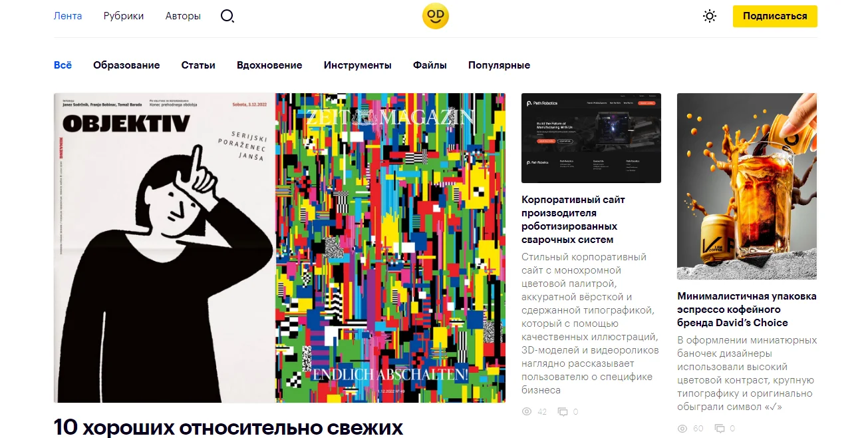Switch to the Популярные tab
The width and height of the screenshot is (868, 438).
[x=499, y=65]
